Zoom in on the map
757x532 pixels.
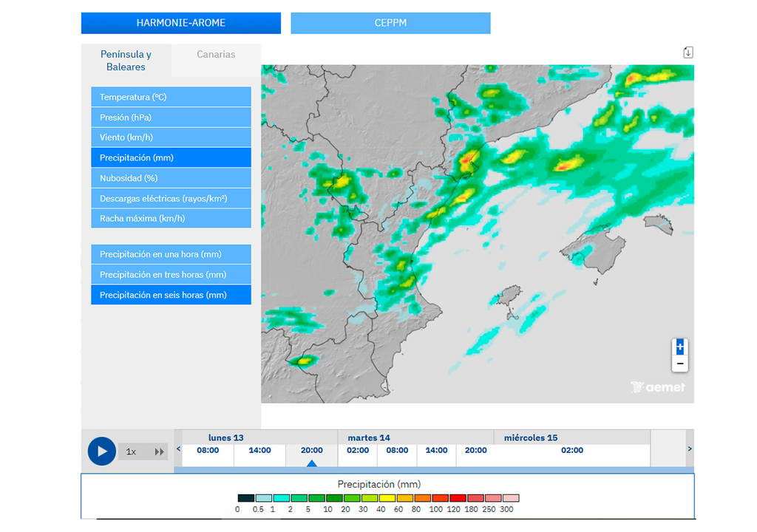point(680,347)
